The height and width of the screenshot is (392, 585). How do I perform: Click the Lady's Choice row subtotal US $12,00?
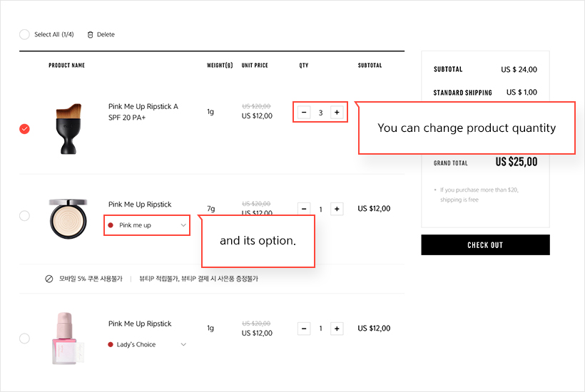374,329
